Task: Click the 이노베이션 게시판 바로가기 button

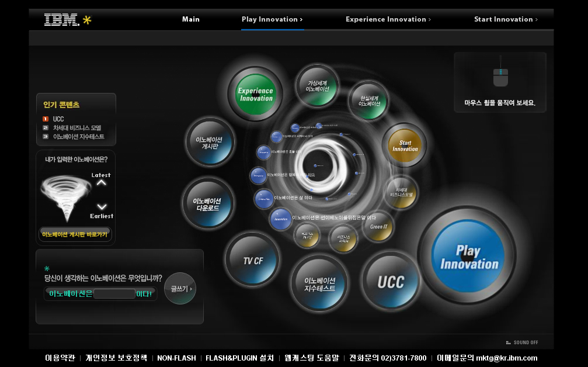Action: point(75,234)
